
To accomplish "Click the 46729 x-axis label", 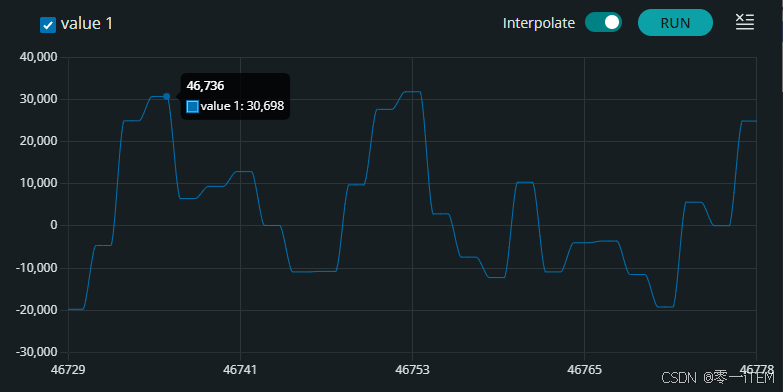I will coord(68,370).
